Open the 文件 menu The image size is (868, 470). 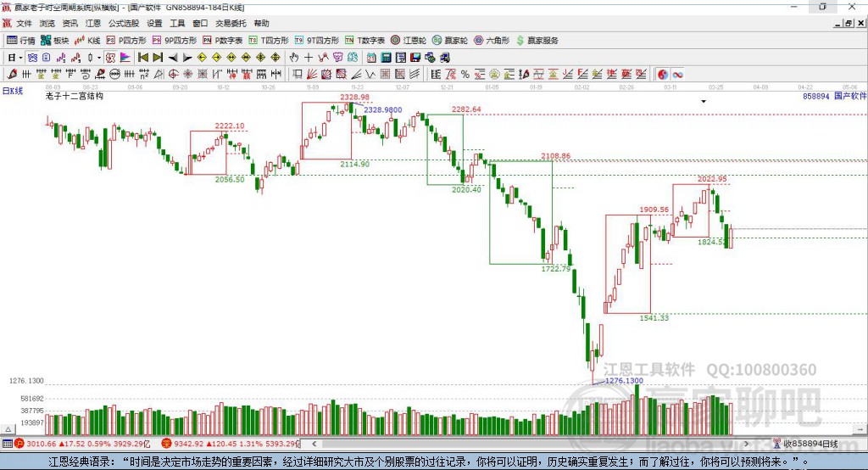click(x=25, y=23)
